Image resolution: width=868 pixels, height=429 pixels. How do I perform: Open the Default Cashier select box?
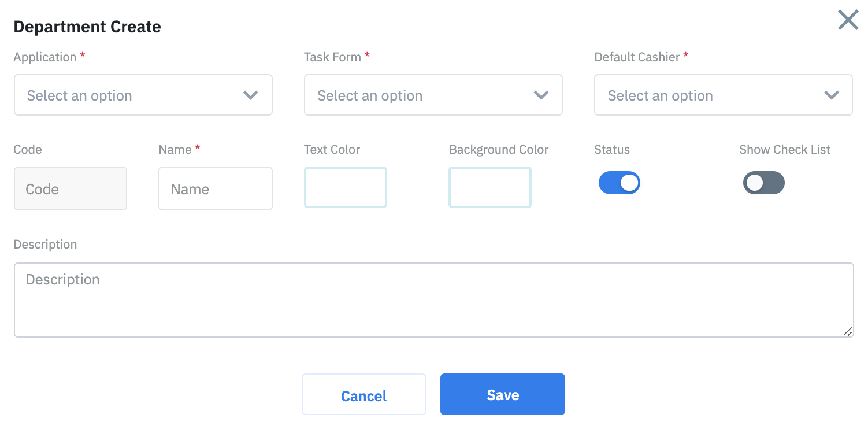click(x=711, y=95)
